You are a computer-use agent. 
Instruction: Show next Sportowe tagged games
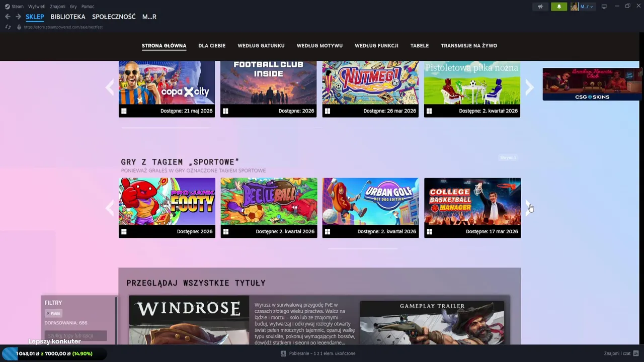[529, 208]
